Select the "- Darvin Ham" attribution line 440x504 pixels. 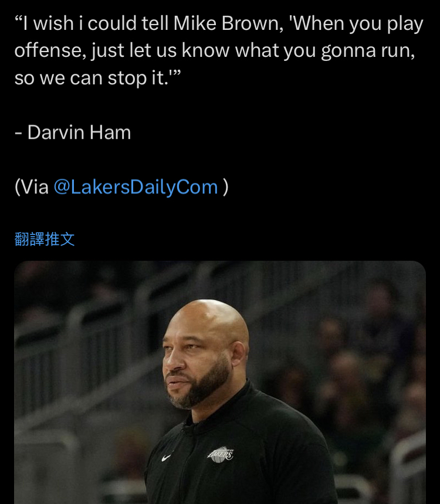click(73, 132)
